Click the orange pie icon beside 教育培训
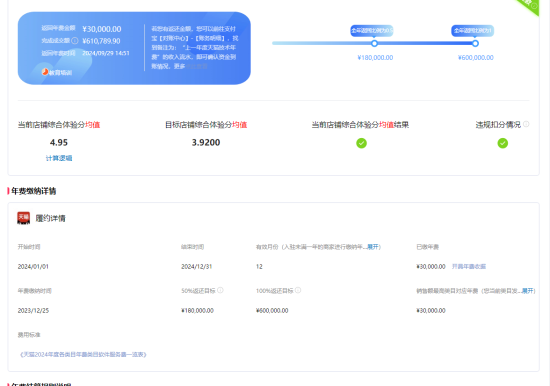550x386 pixels. coord(45,72)
